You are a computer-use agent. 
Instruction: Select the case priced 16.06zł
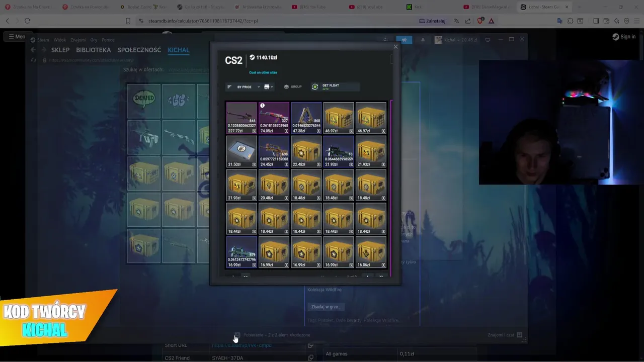(371, 252)
